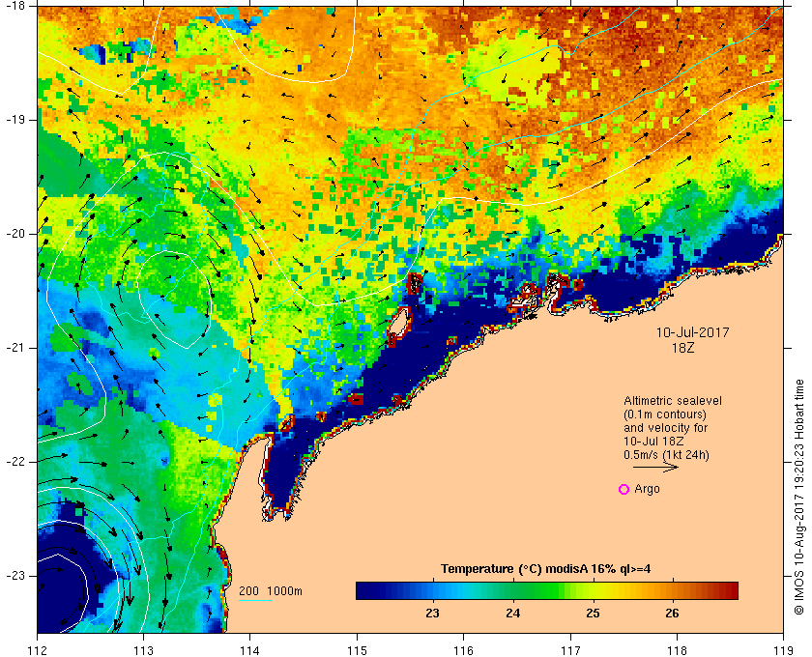This screenshot has width=812, height=657.
Task: Click the latitude label '-20' on left axis
Action: [x=14, y=234]
